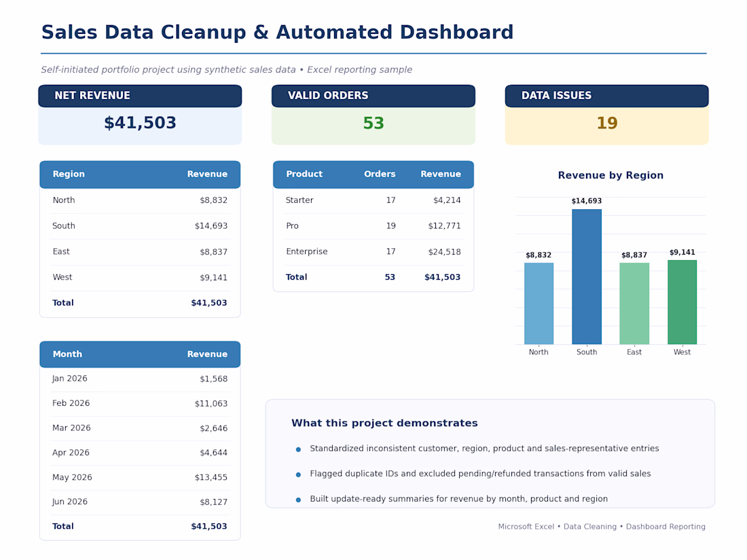The width and height of the screenshot is (747, 560).
Task: Select the North bar in the chart
Action: pos(539,303)
